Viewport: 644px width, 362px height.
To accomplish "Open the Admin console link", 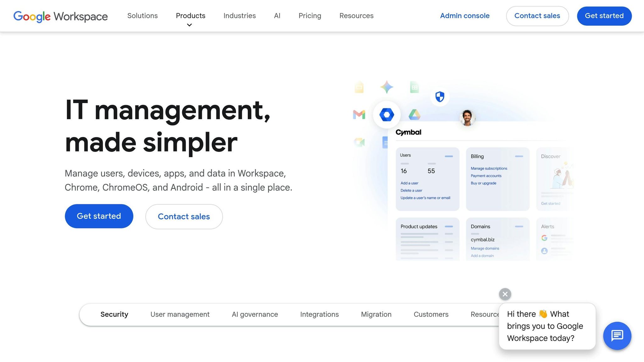I will 465,16.
